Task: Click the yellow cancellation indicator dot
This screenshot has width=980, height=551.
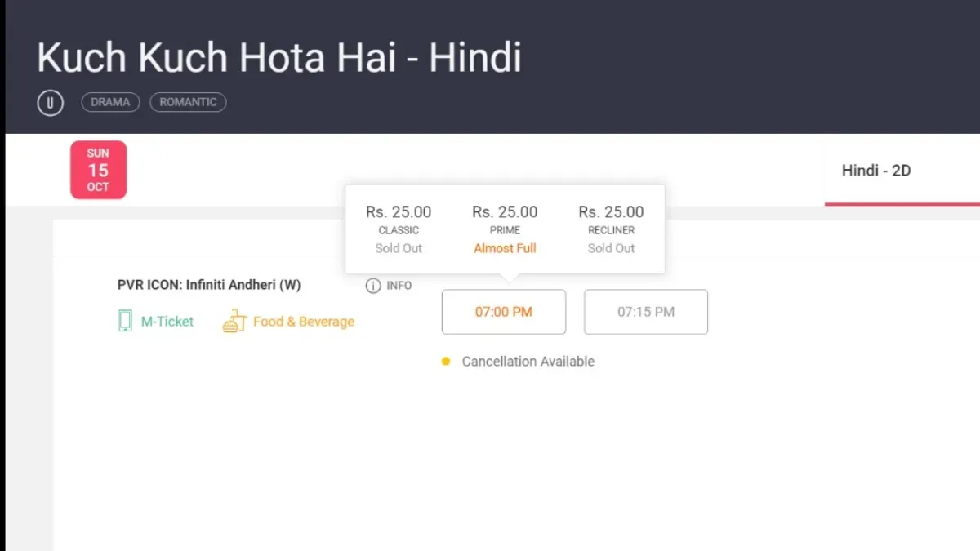Action: point(446,361)
